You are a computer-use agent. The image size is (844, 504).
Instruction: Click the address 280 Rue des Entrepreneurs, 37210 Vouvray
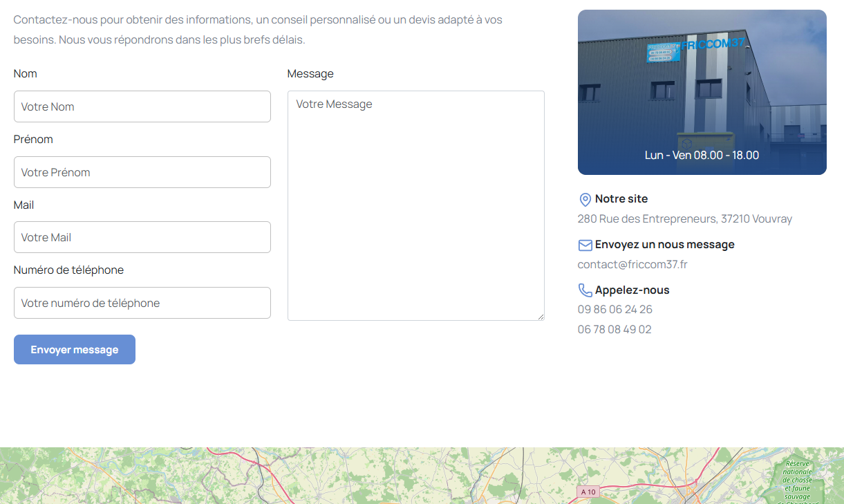[685, 218]
